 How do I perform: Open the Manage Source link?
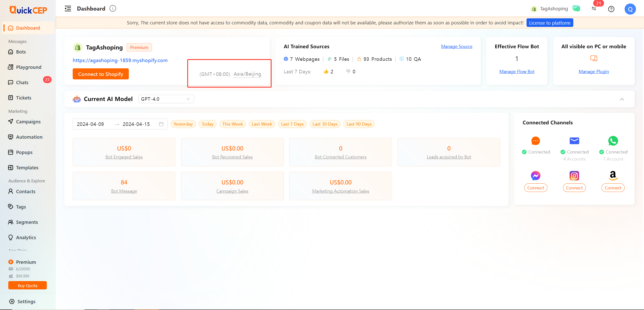tap(457, 46)
